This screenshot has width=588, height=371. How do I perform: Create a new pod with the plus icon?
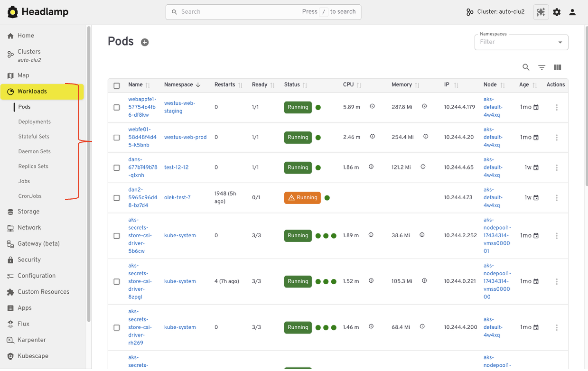click(x=145, y=42)
